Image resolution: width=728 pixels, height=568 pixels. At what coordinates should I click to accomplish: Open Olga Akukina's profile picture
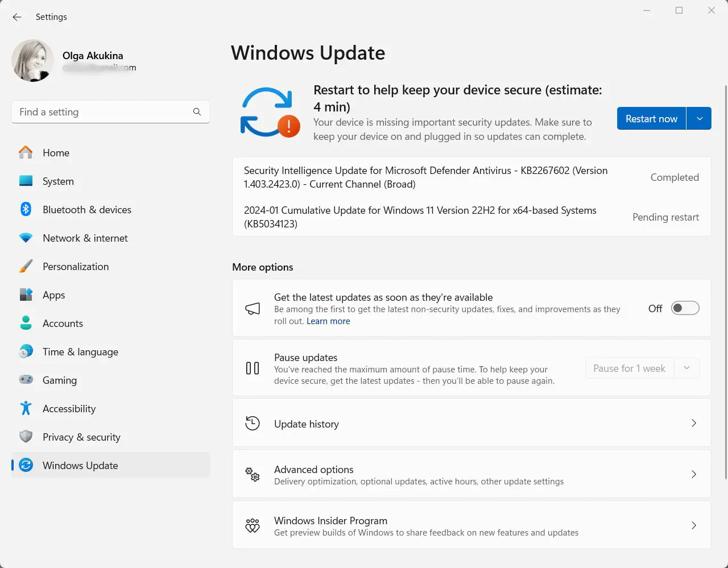coord(33,61)
